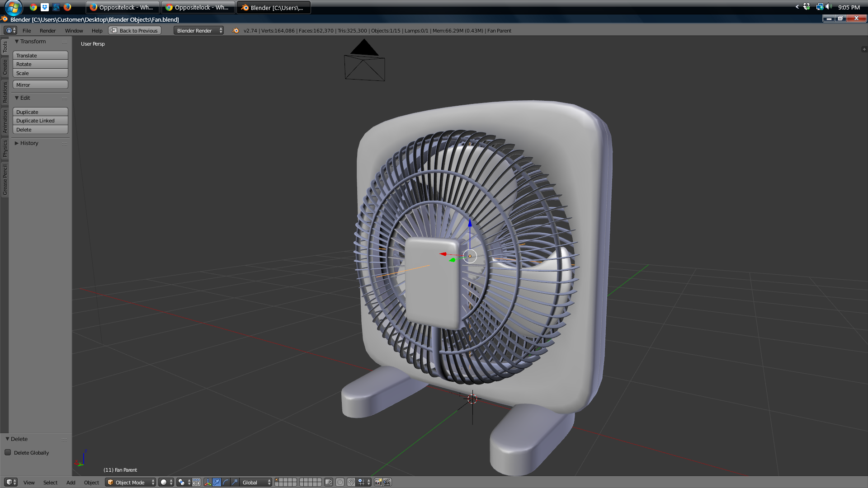Switch to Chrome Oppositelock taskbar window
The image size is (868, 488).
198,7
